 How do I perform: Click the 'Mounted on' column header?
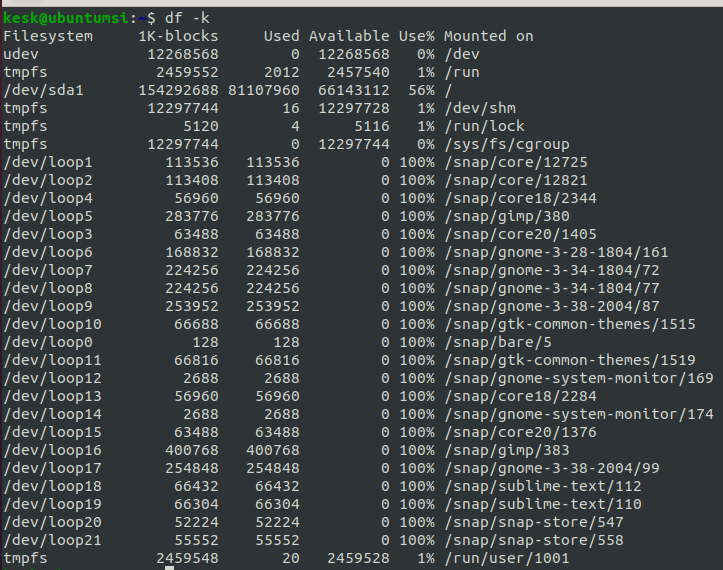pyautogui.click(x=489, y=36)
